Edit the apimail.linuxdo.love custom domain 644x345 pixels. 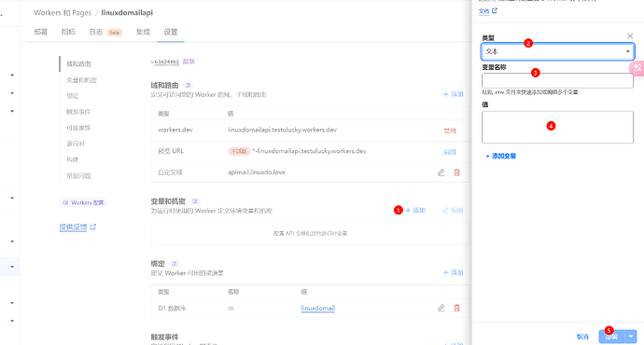tap(441, 172)
